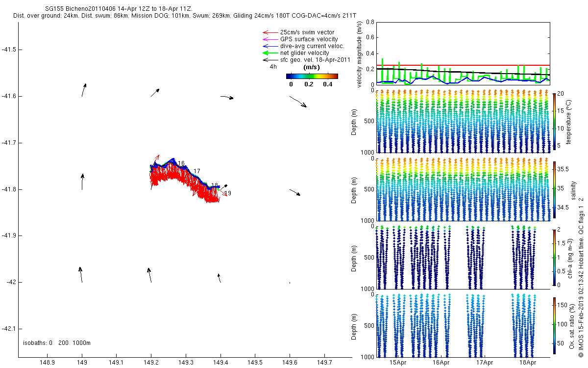This screenshot has height=368, width=588.
Task: Click day marker '16' on glider track
Action: tap(181, 163)
